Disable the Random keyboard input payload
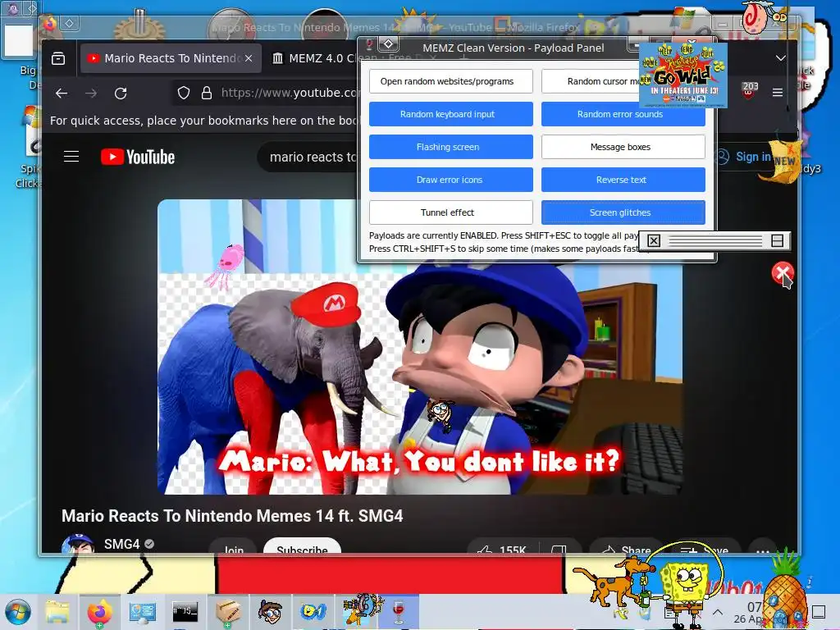840x630 pixels. [x=450, y=114]
